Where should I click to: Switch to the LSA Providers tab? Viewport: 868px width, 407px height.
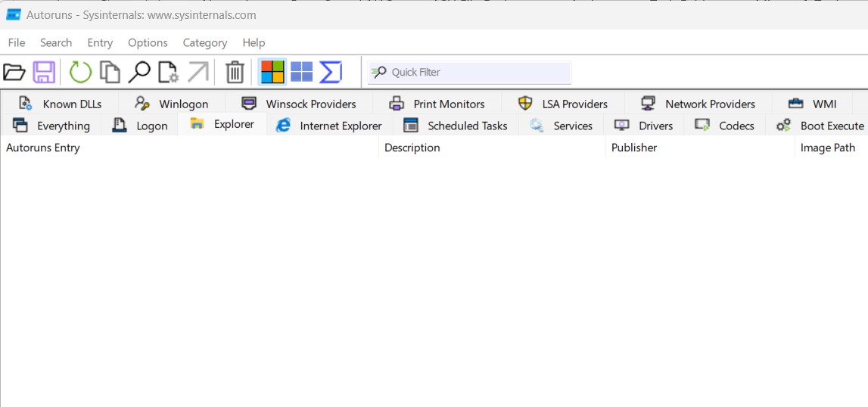pos(562,104)
